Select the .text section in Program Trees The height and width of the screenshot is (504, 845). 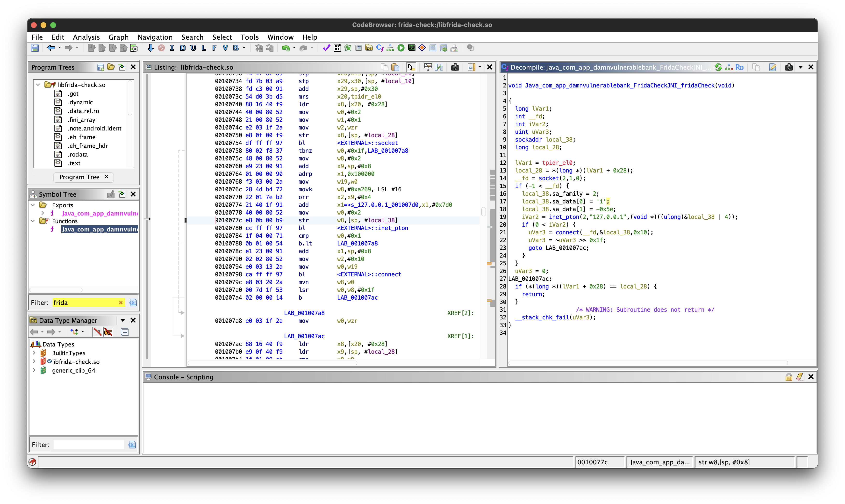[x=74, y=163]
